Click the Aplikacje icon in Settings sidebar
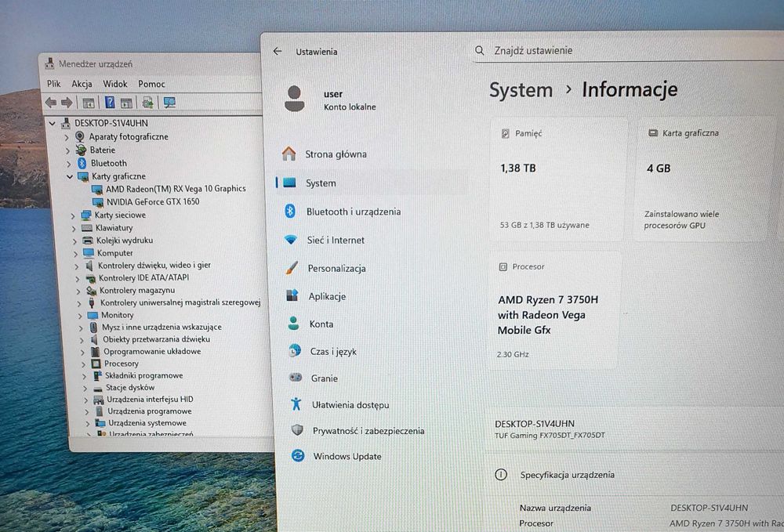The image size is (784, 532). (x=292, y=295)
